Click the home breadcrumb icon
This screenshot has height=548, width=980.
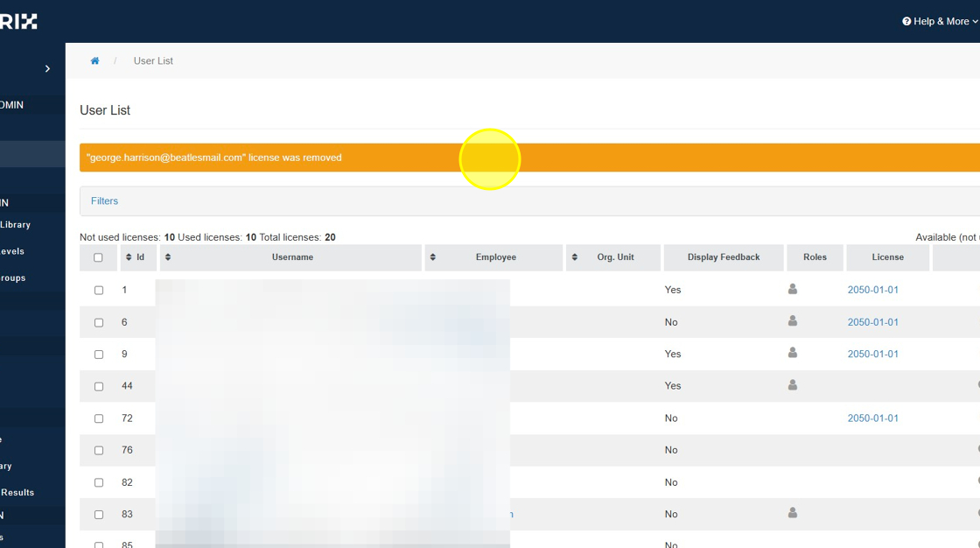[x=94, y=61]
